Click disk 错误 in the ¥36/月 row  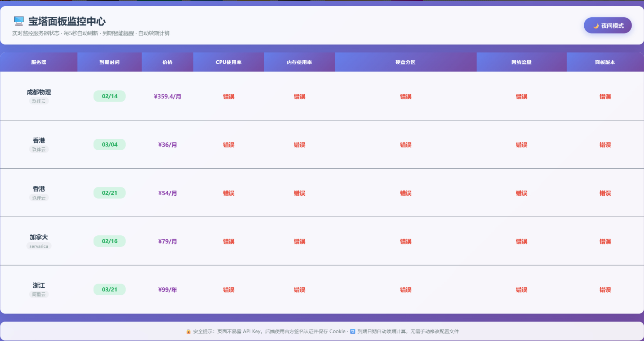406,144
